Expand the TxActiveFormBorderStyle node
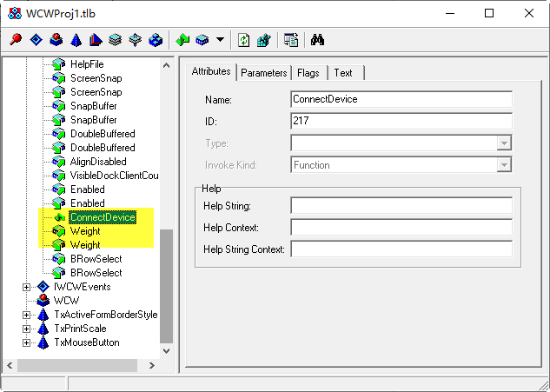 (26, 315)
